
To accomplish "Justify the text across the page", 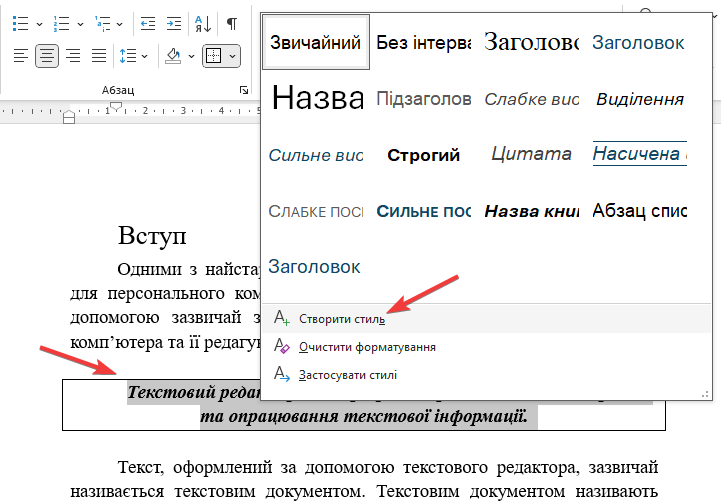I will [98, 56].
